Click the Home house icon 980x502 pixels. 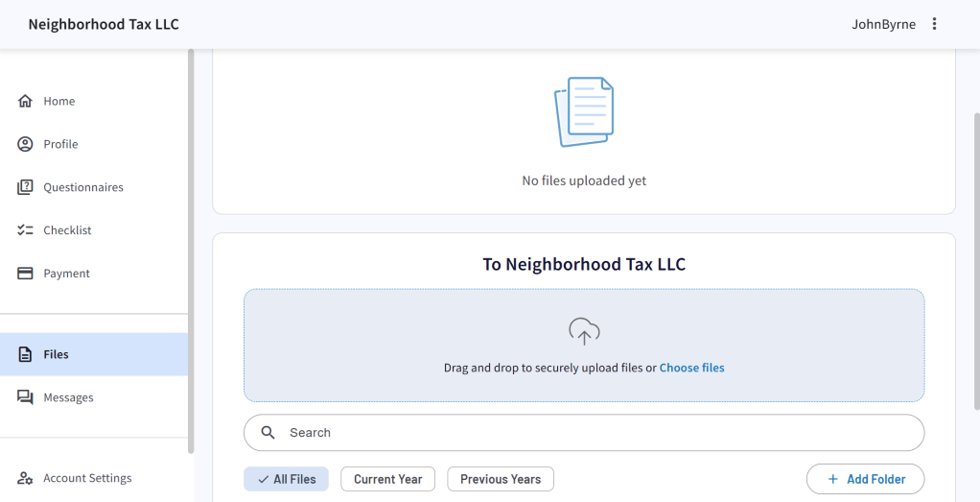tap(26, 101)
